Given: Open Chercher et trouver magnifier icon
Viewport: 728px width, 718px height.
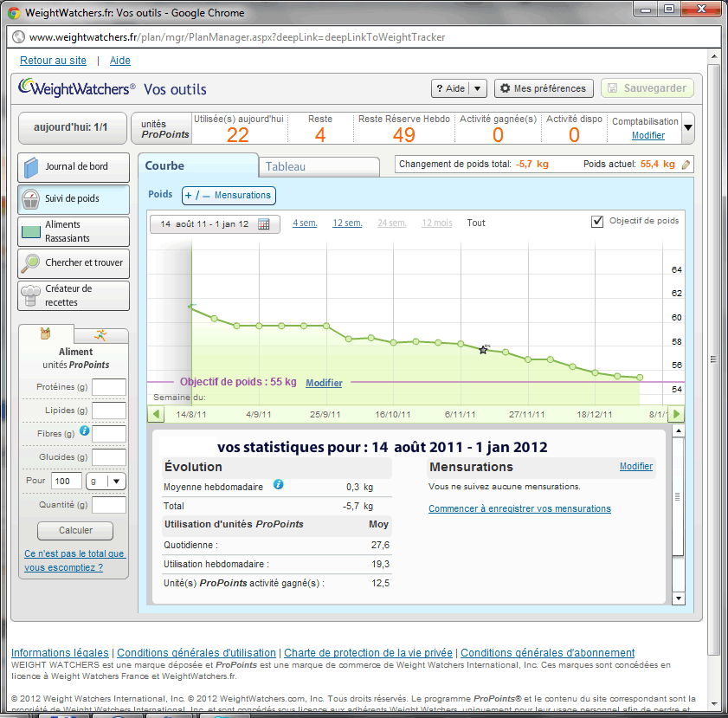Looking at the screenshot, I should [x=30, y=263].
